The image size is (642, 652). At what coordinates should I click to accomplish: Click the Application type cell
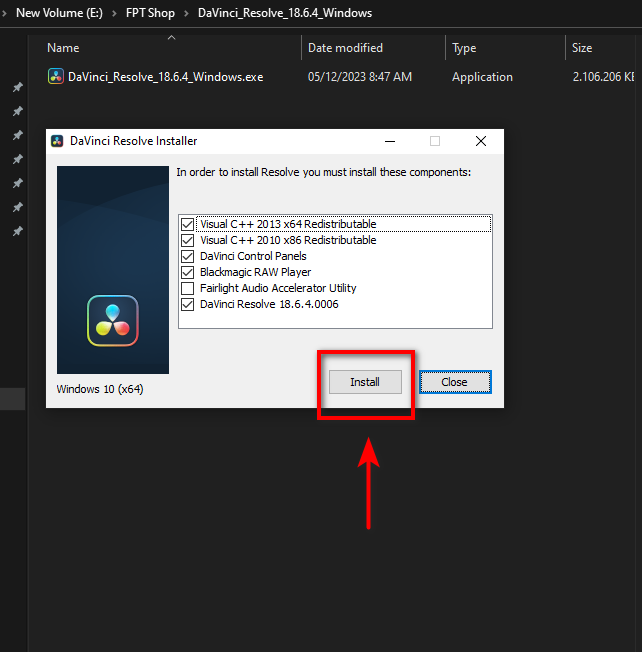click(482, 77)
